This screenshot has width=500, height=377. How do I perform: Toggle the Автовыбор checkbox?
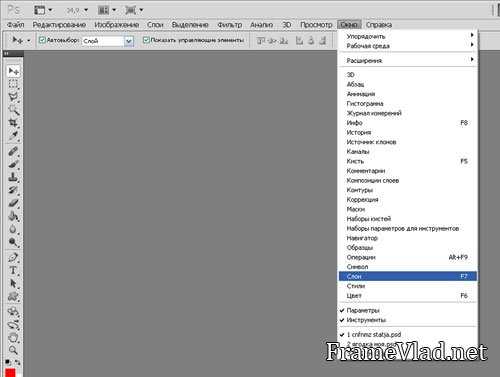pos(42,40)
